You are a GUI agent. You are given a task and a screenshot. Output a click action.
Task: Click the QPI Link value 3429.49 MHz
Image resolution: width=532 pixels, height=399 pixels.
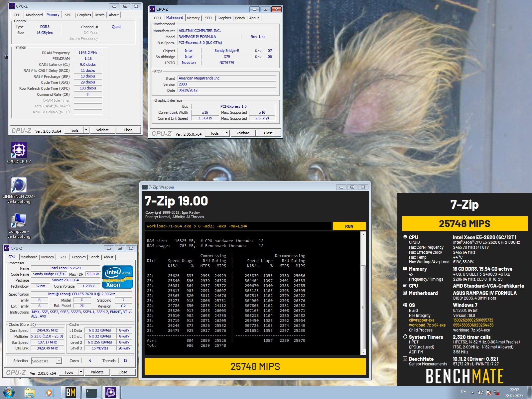(x=47, y=348)
